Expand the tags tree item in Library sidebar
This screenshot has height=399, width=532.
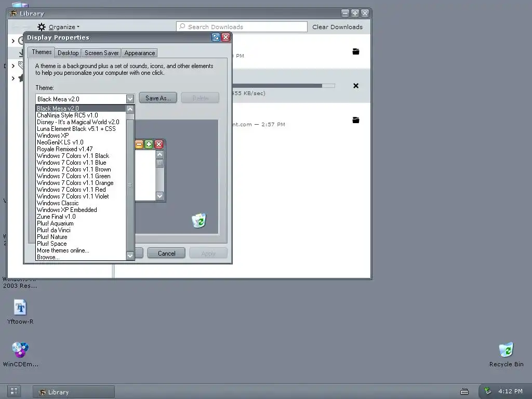click(x=13, y=66)
